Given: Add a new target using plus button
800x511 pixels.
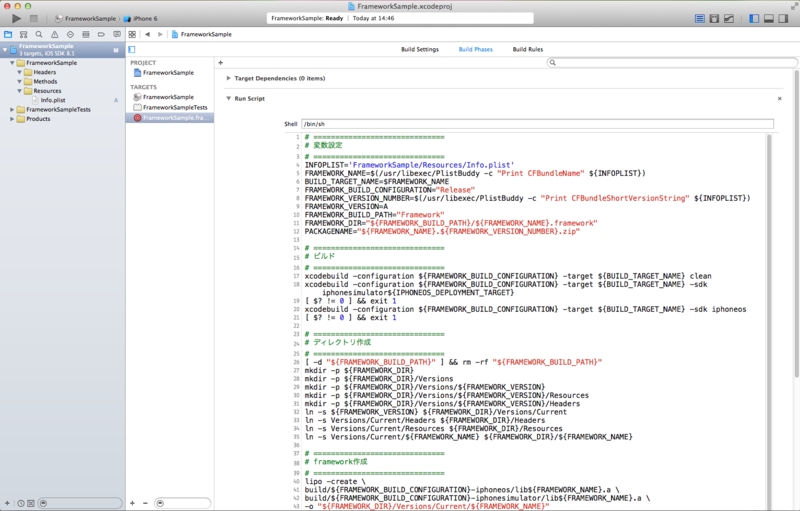Looking at the screenshot, I should pos(132,503).
